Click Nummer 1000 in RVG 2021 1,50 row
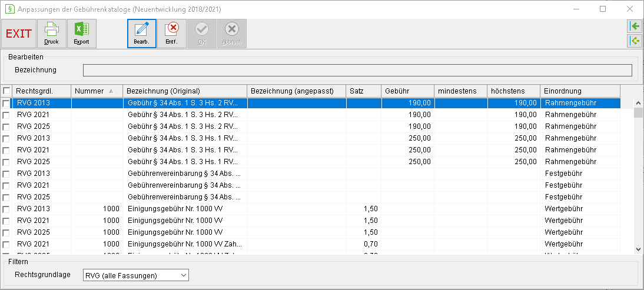This screenshot has width=644, height=290. [x=111, y=221]
